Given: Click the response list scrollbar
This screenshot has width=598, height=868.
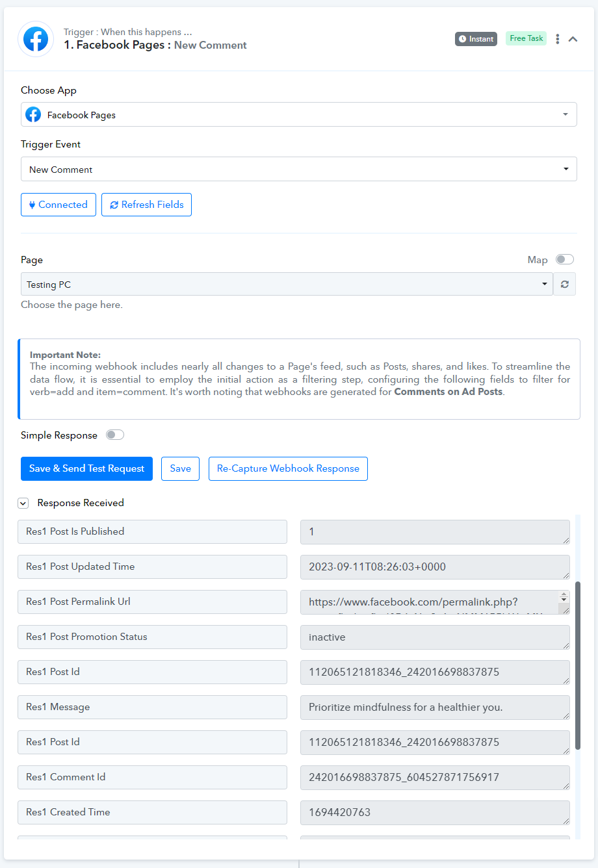Looking at the screenshot, I should pos(578,665).
